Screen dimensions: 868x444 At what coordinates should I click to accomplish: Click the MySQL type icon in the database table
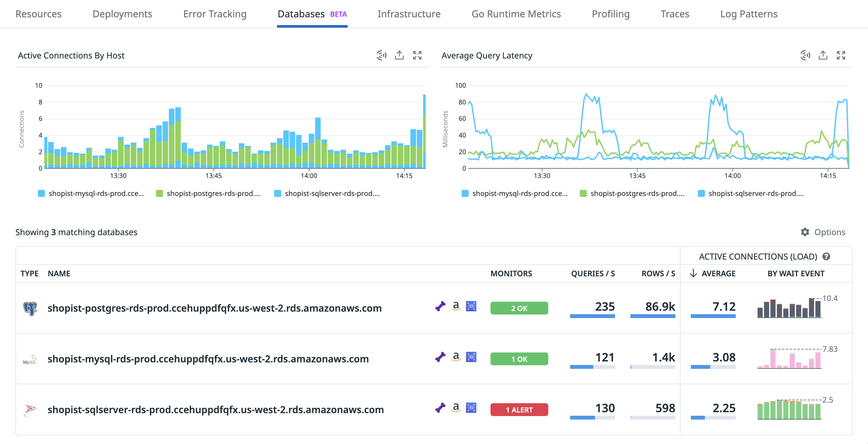[x=30, y=359]
